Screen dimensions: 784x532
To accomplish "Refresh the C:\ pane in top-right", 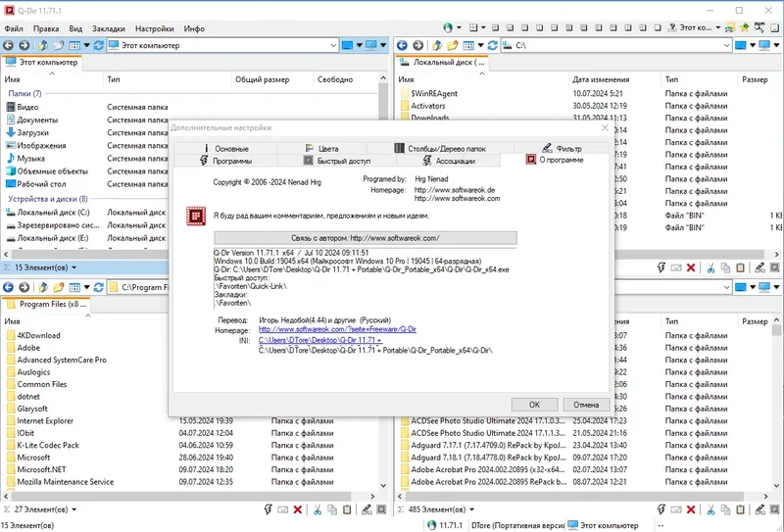I will (493, 45).
